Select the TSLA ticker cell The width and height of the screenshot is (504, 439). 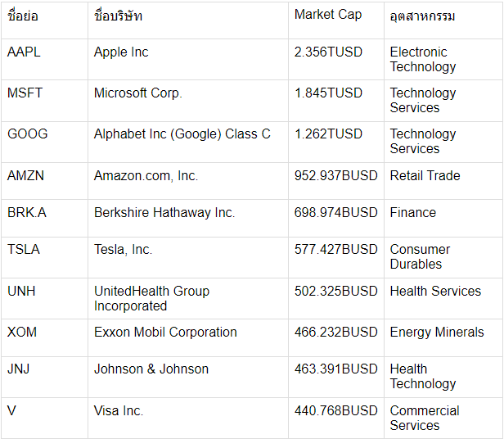click(24, 250)
